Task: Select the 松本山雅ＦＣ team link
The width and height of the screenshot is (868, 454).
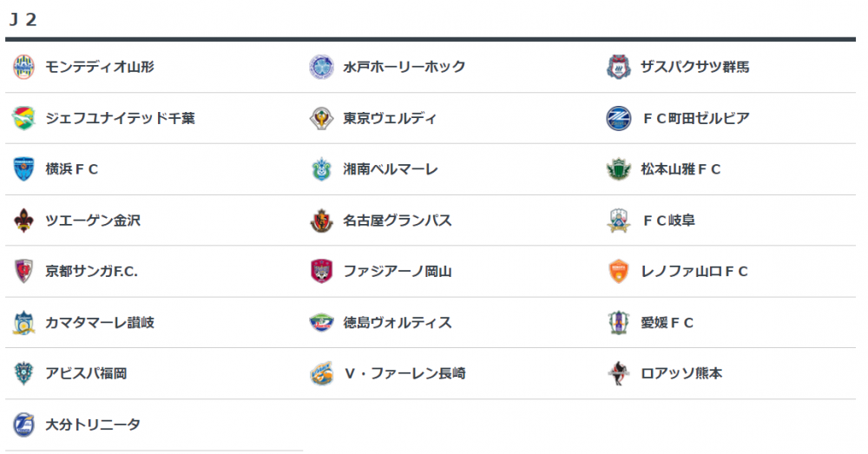Action: click(681, 169)
